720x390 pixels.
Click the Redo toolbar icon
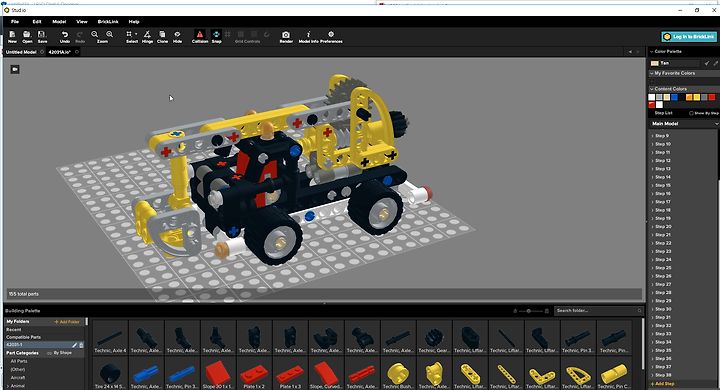click(80, 36)
